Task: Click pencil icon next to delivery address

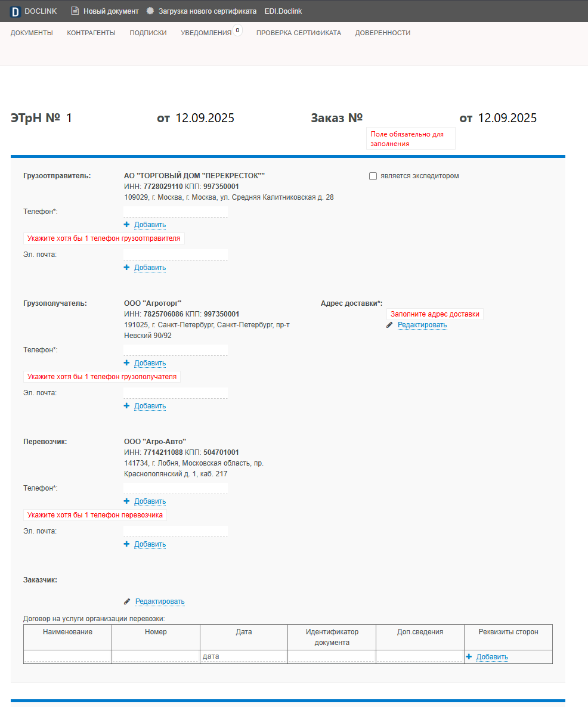Action: click(389, 325)
